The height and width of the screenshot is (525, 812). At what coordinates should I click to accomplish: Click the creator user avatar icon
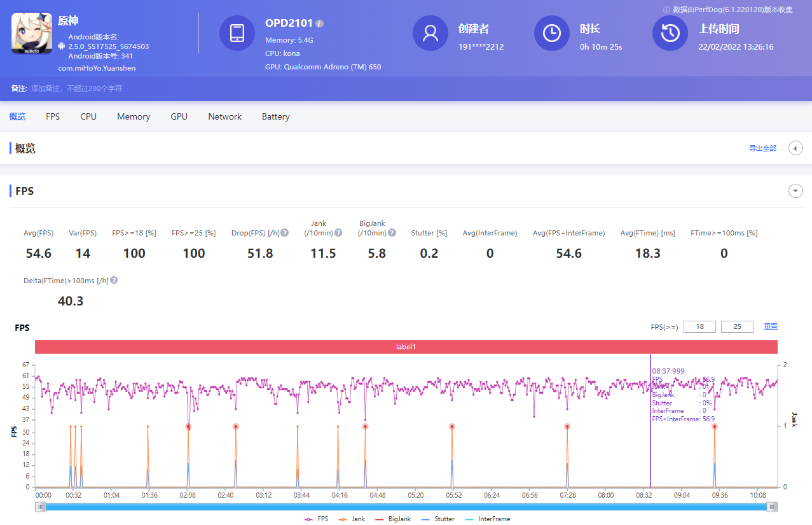430,33
